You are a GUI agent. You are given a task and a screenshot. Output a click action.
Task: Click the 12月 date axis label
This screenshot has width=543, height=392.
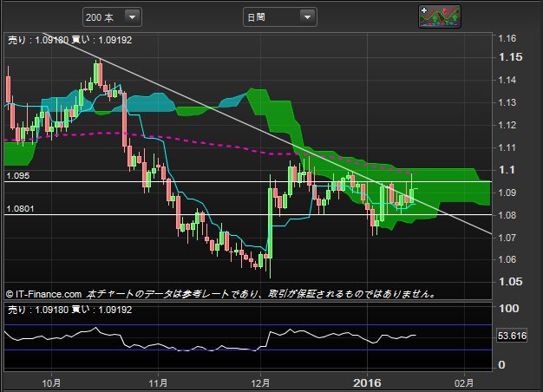[260, 383]
